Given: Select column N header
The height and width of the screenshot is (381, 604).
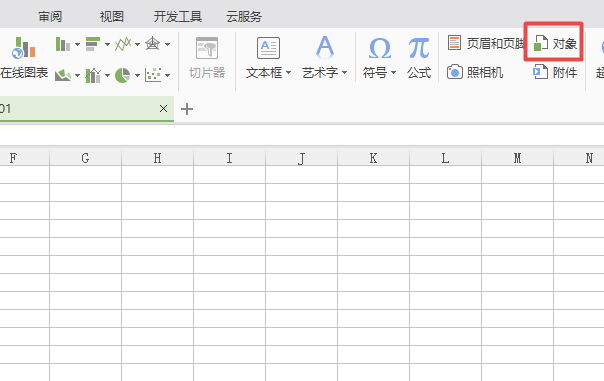Looking at the screenshot, I should point(579,158).
